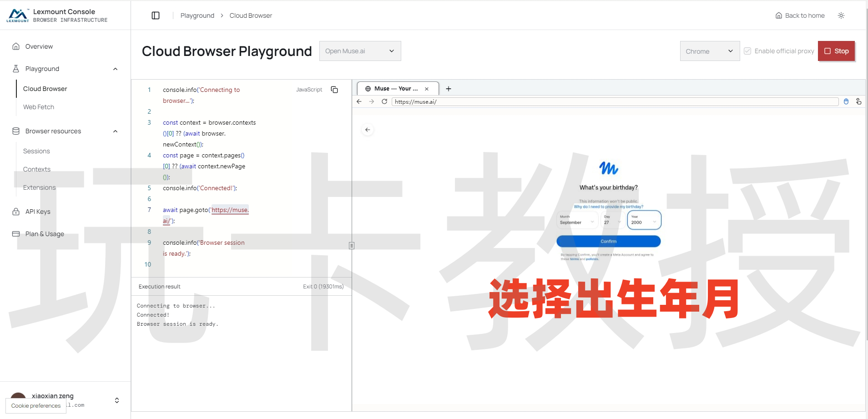
Task: Toggle the light/dark theme sun icon
Action: [841, 15]
